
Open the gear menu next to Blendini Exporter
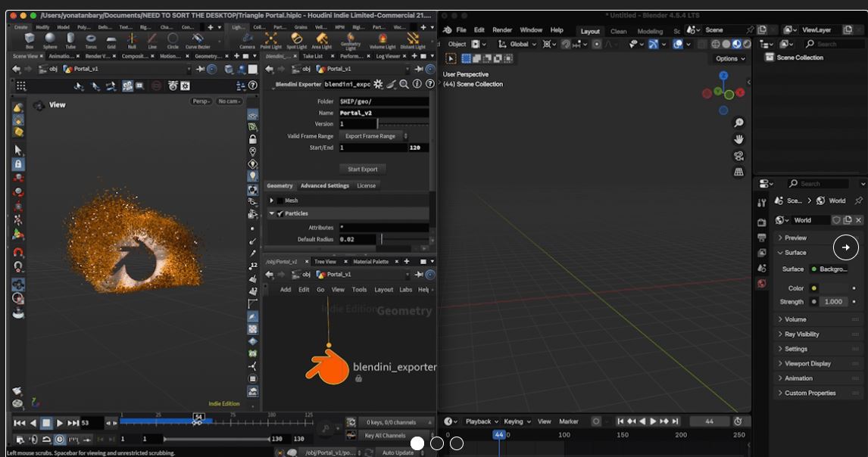tap(378, 84)
